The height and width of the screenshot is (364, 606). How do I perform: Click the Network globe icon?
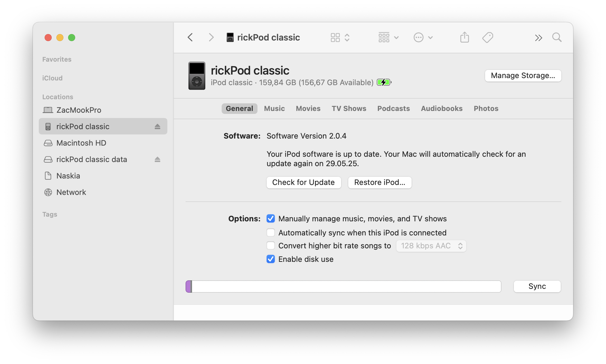[x=48, y=192]
